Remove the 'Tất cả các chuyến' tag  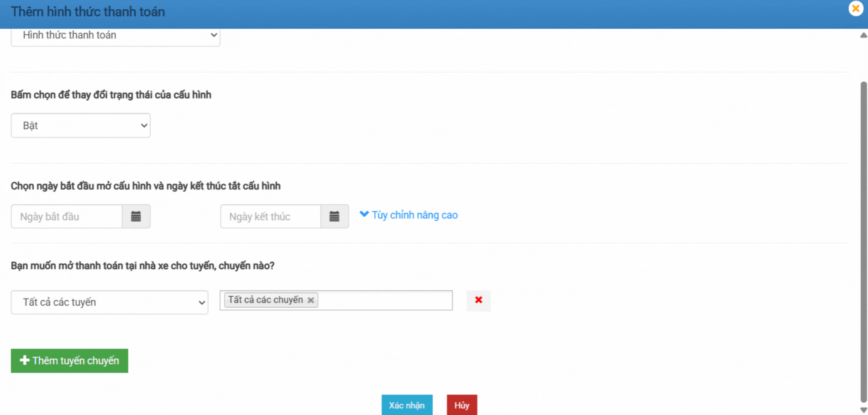tap(310, 300)
